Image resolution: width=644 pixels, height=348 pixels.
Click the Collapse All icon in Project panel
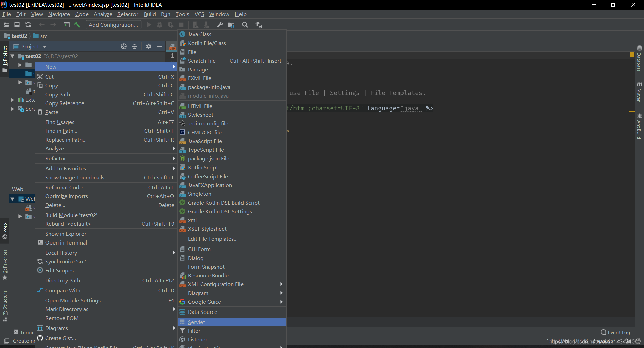(135, 46)
